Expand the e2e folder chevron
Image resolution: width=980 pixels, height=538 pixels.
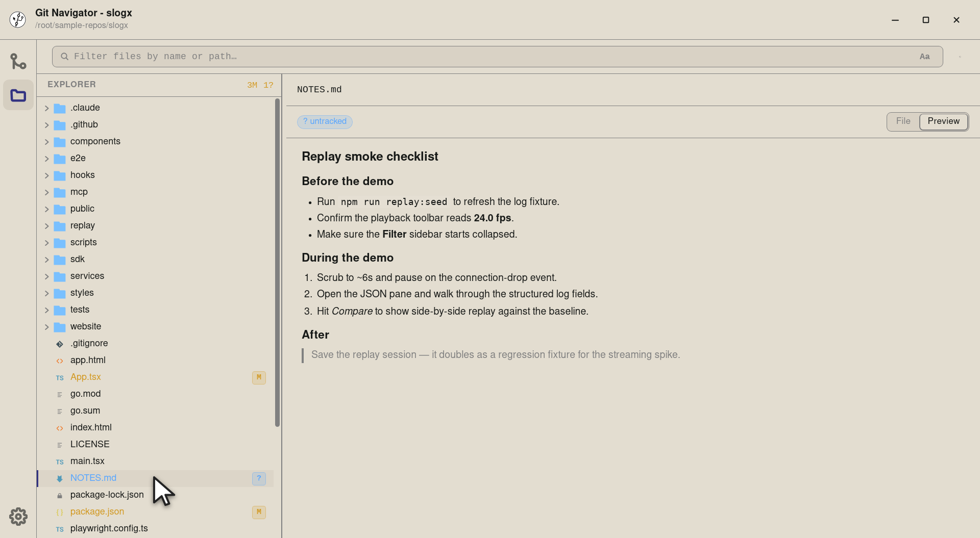tap(46, 159)
